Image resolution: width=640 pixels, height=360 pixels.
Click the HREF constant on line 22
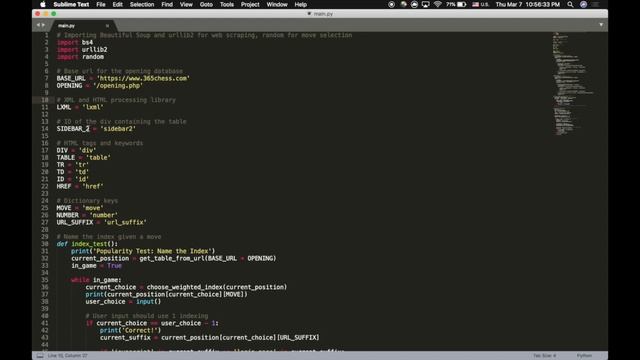pyautogui.click(x=64, y=186)
